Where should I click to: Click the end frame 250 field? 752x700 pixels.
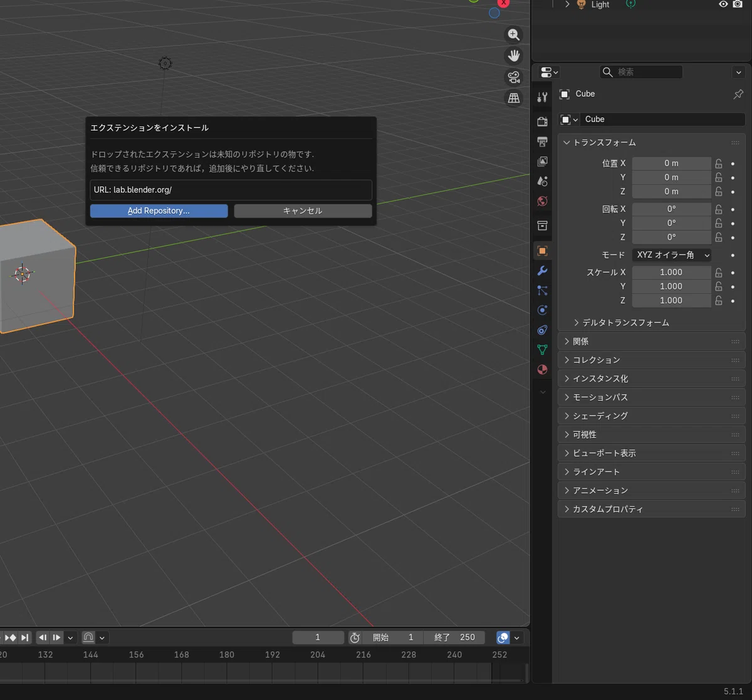click(454, 637)
